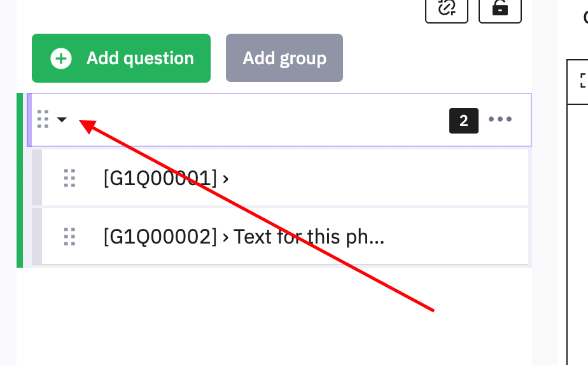Click the drag handle for G1Q00002

(70, 237)
